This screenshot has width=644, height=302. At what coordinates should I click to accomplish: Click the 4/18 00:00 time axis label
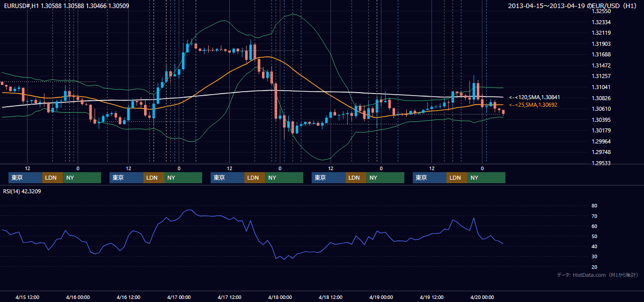click(x=280, y=297)
